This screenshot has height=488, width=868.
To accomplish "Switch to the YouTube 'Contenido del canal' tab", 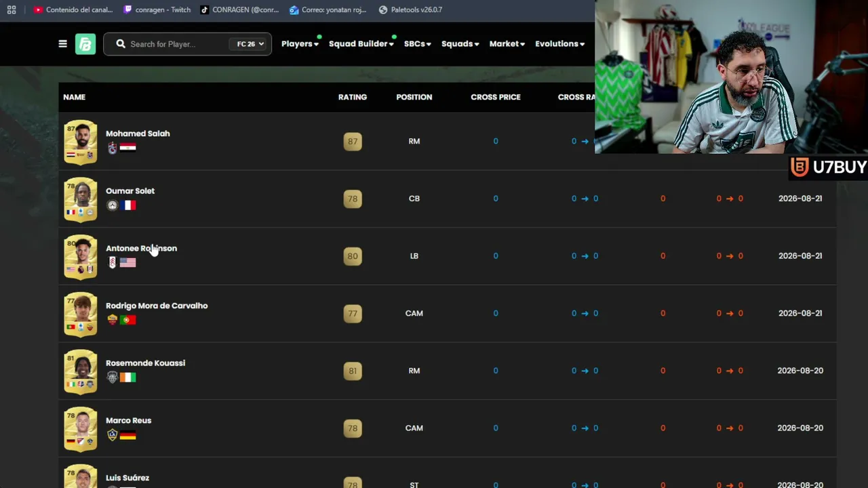I will [73, 10].
